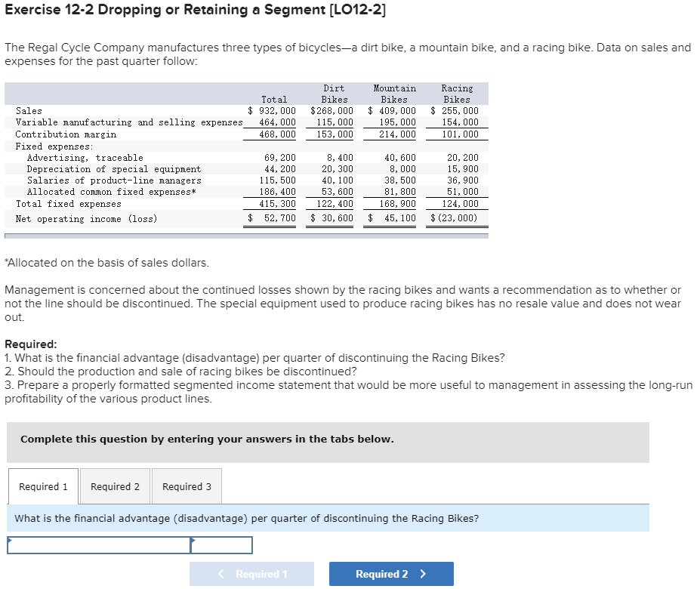Click Racing Bikes depreciation value 15,900
Image resolution: width=700 pixels, height=589 pixels.
462,169
